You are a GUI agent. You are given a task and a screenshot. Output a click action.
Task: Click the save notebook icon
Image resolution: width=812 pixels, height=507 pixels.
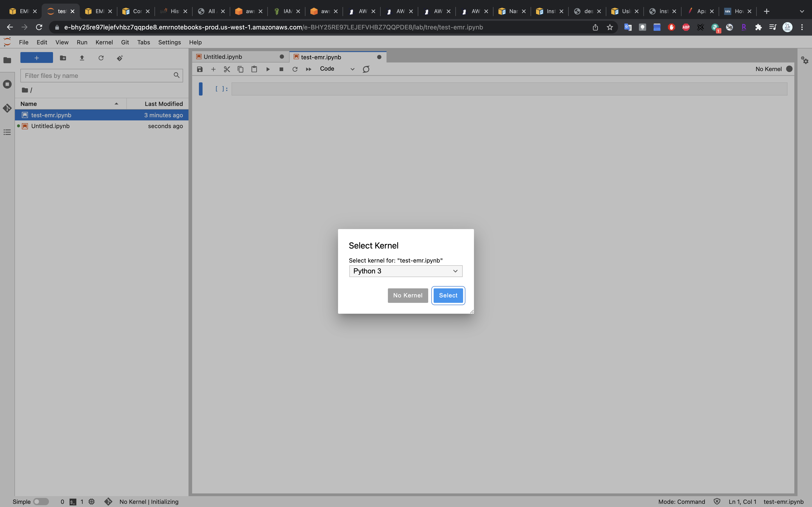[x=200, y=69]
